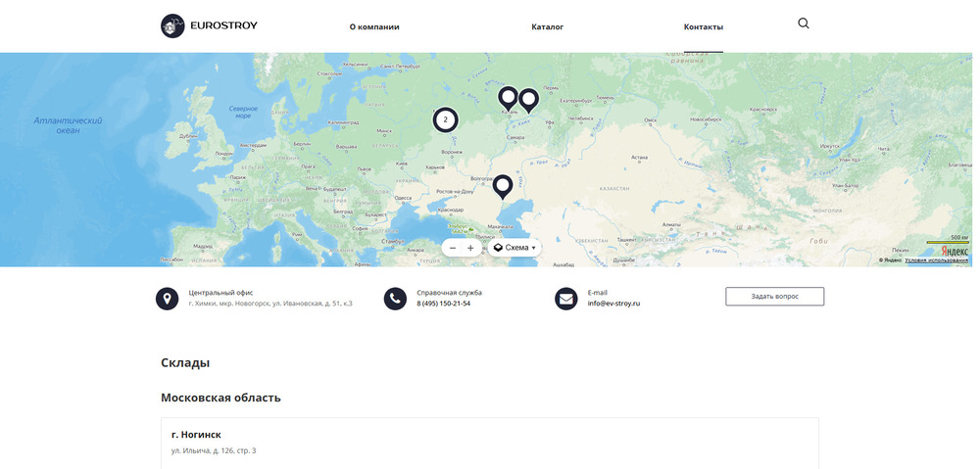Click the central office location icon

(168, 299)
